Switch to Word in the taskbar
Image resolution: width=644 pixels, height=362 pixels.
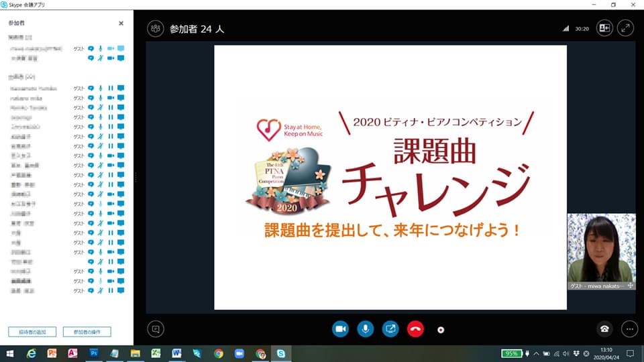tap(176, 353)
